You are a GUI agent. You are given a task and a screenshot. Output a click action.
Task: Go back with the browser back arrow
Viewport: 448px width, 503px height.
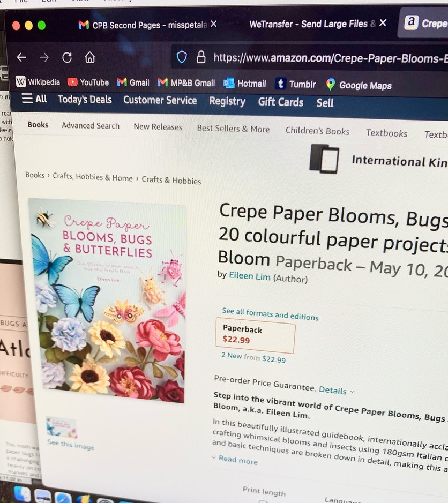coord(21,57)
